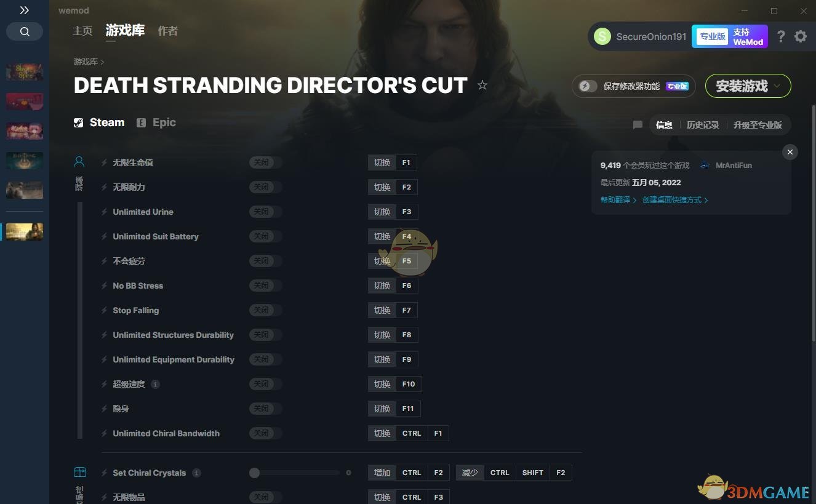Enable the 保存修改器功能 toggle
The height and width of the screenshot is (504, 816).
[x=588, y=86]
